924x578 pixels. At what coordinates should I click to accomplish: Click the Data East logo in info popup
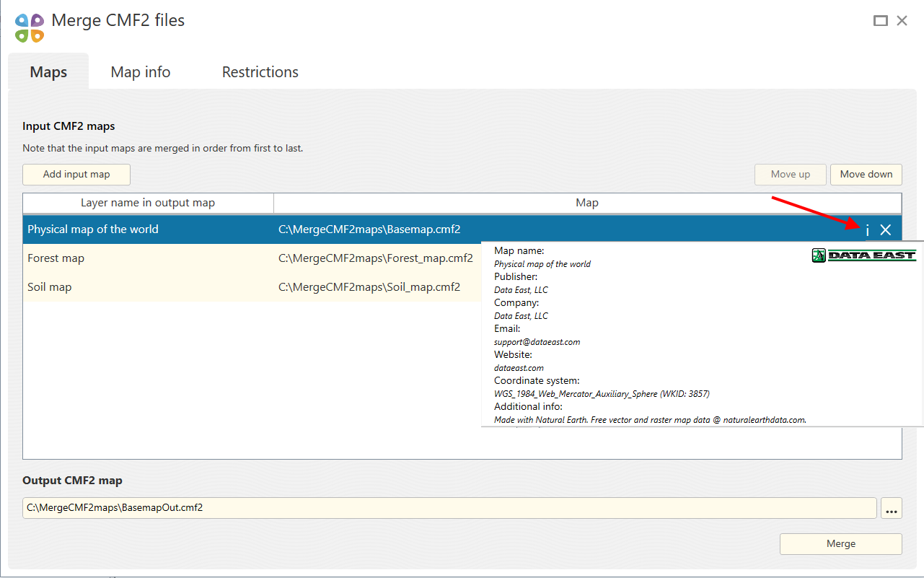[864, 255]
